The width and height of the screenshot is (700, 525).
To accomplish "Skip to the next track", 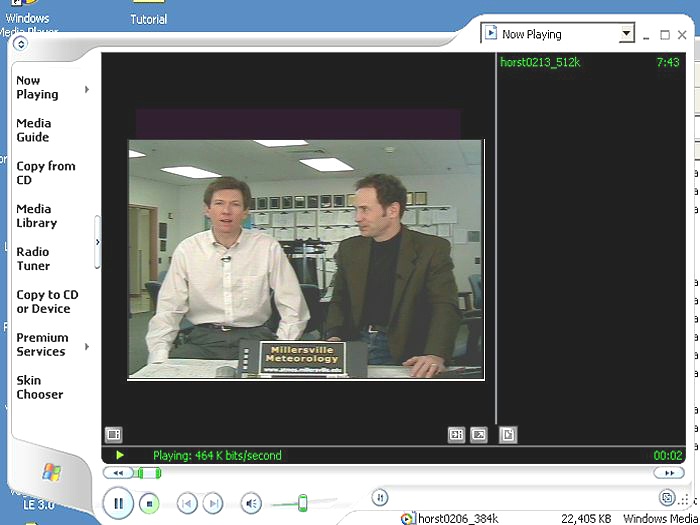I will click(x=213, y=504).
